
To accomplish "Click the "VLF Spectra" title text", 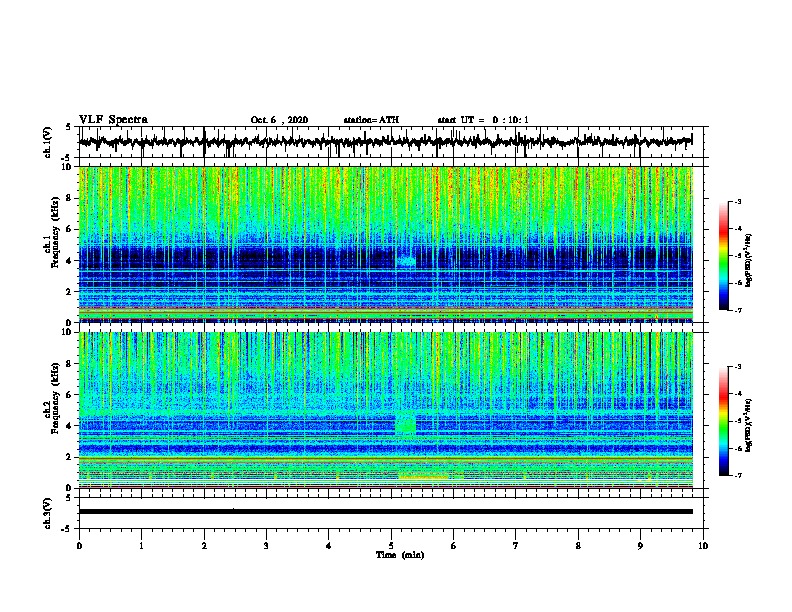I will 113,120.
